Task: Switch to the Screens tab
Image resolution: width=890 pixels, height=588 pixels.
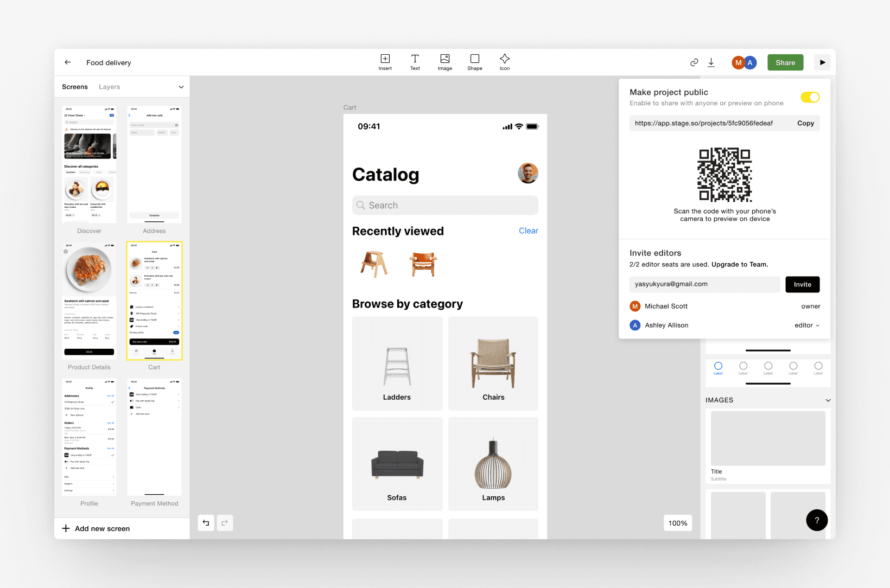Action: (x=75, y=87)
